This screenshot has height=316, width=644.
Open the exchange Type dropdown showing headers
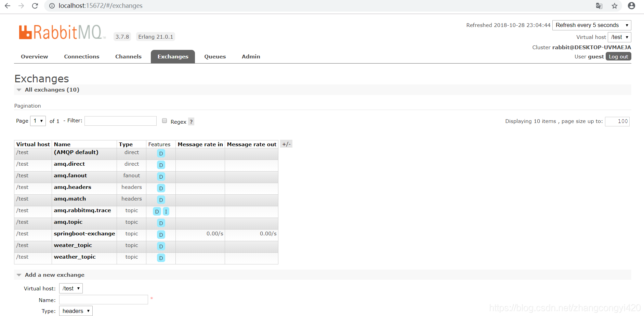[76, 311]
